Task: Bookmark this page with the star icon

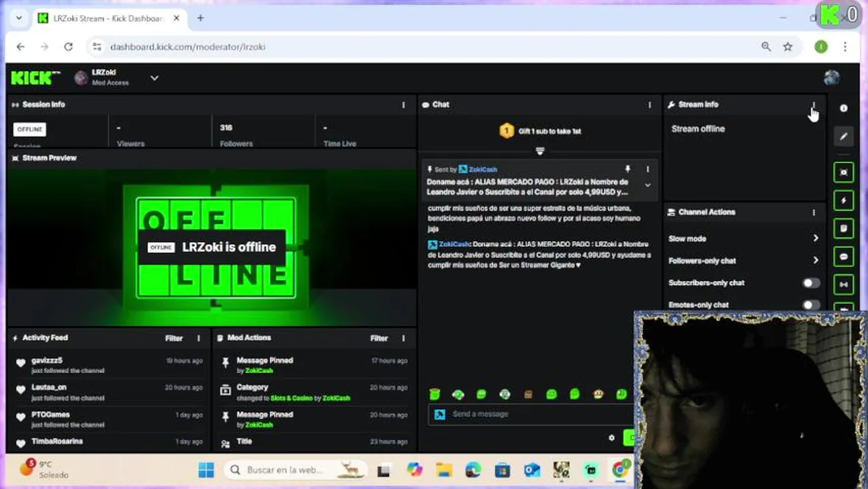Action: (788, 47)
